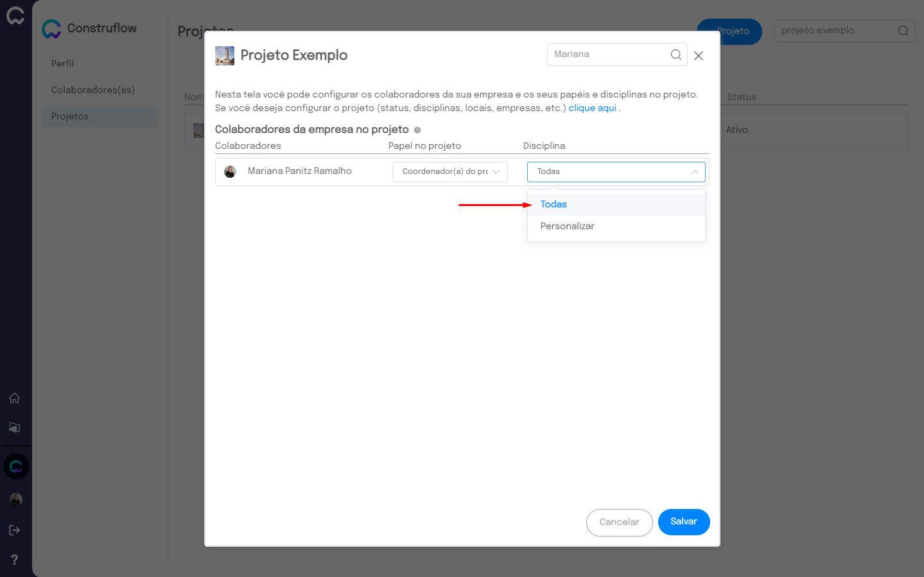
Task: Click Mariana Panitz Ramalho's avatar
Action: coord(230,171)
